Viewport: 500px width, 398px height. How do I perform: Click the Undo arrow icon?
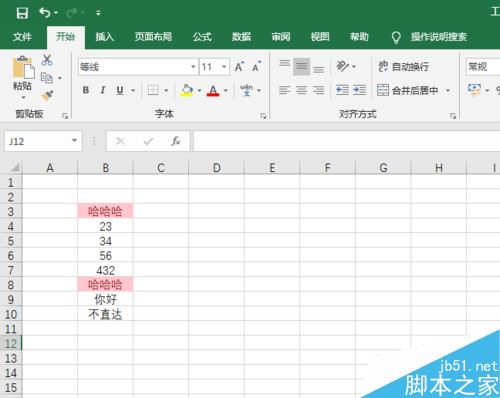pos(44,13)
